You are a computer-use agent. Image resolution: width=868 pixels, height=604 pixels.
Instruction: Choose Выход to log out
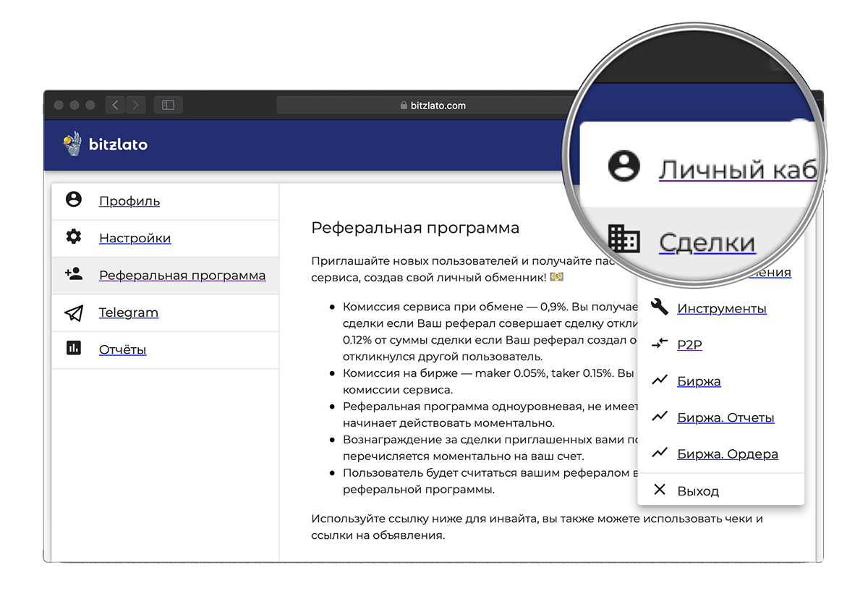click(698, 491)
